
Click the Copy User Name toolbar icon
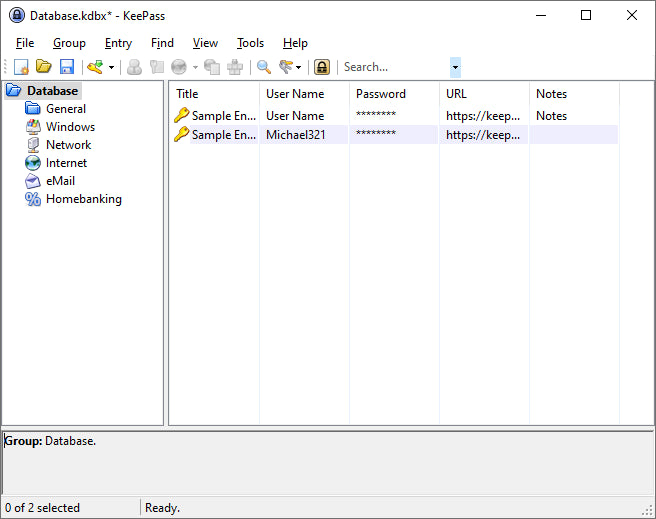pyautogui.click(x=134, y=67)
